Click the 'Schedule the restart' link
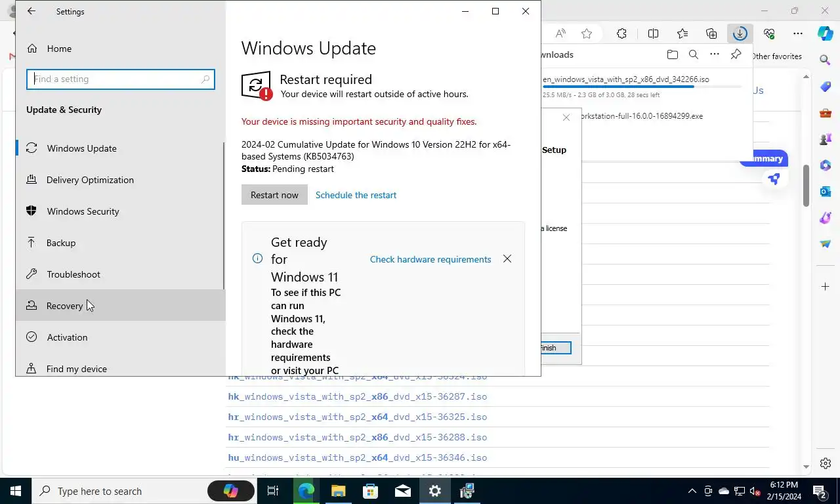The image size is (840, 504). 356,195
